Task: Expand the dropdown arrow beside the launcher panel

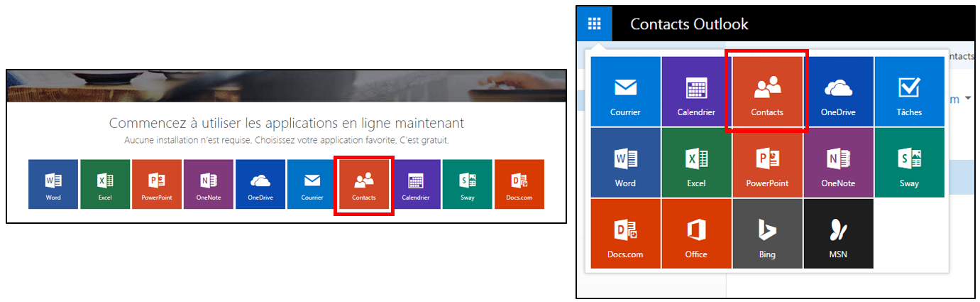Action: (x=967, y=99)
